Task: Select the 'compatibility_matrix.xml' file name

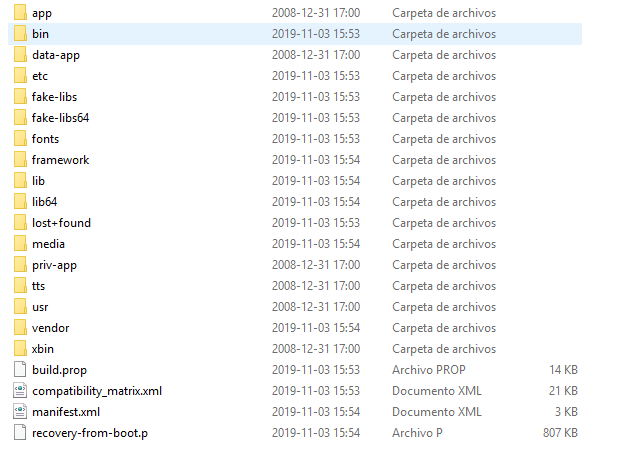Action: pos(97,391)
